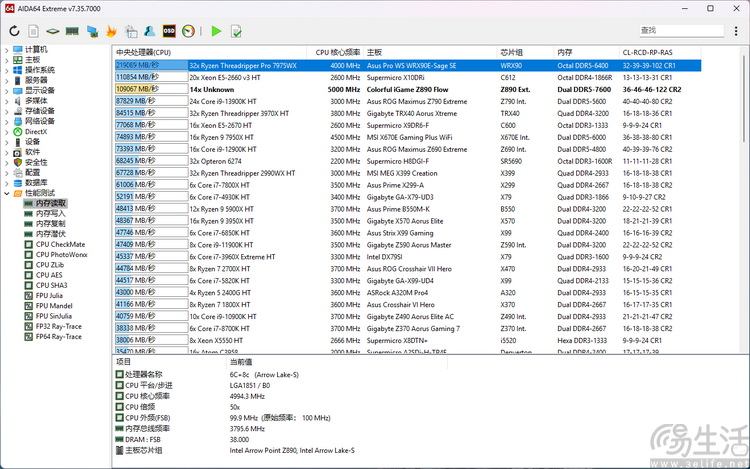Select 设备 in the tree
The image size is (750, 469).
click(33, 142)
